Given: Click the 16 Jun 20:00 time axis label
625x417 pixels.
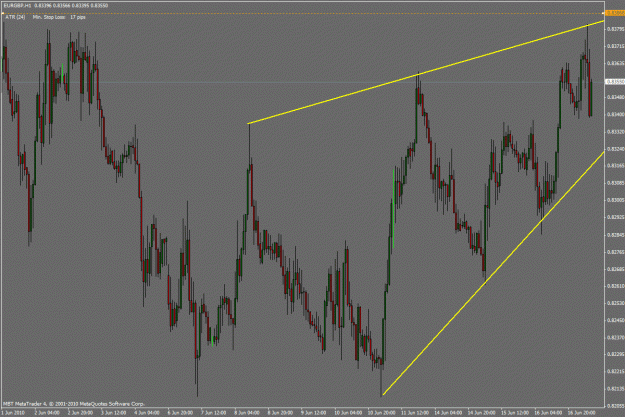Looking at the screenshot, I should [x=582, y=413].
